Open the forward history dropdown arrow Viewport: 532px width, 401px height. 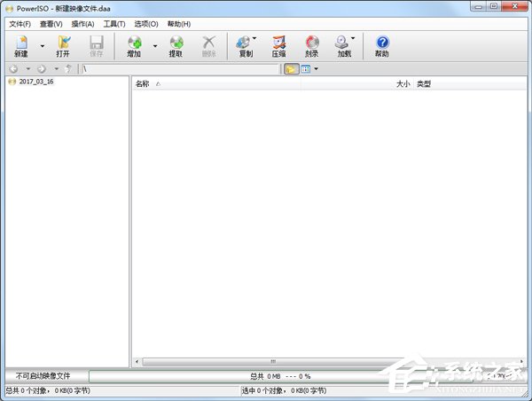coord(57,69)
